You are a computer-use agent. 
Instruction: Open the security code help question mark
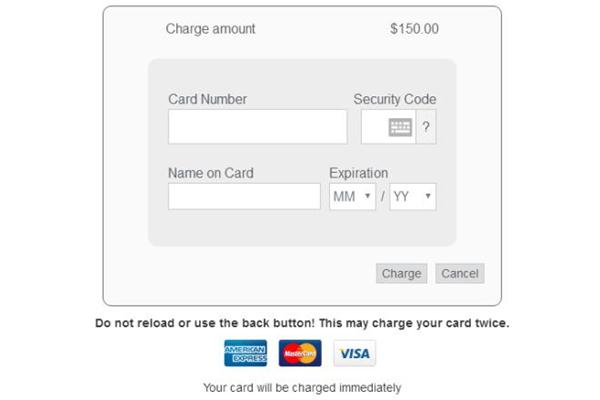pyautogui.click(x=426, y=127)
